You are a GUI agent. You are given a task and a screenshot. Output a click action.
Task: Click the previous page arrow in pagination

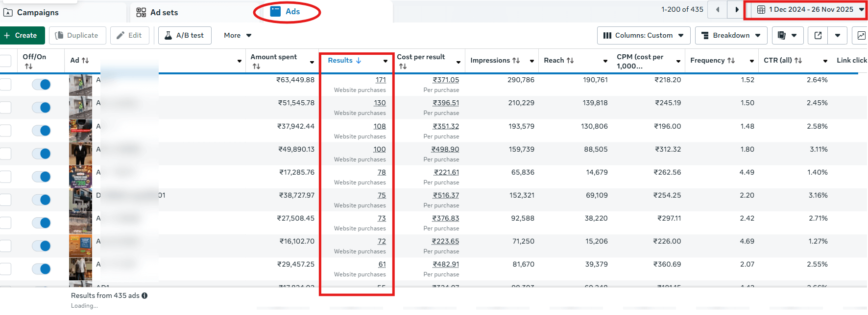click(718, 10)
